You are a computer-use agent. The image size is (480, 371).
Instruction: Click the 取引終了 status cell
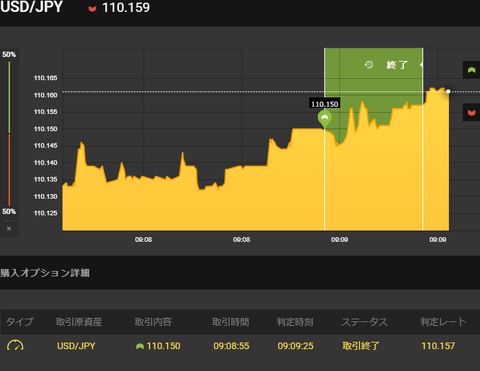[361, 346]
